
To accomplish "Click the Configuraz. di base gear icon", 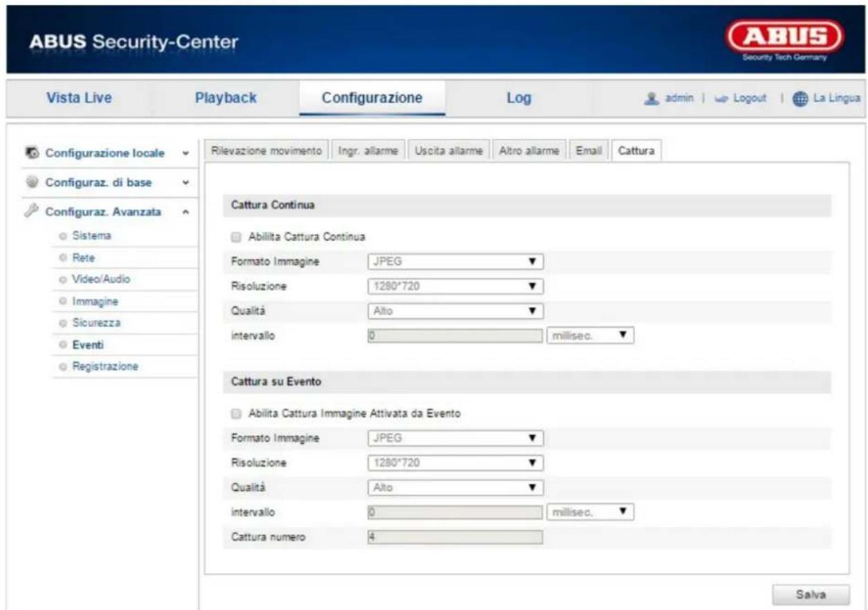I will tap(30, 182).
